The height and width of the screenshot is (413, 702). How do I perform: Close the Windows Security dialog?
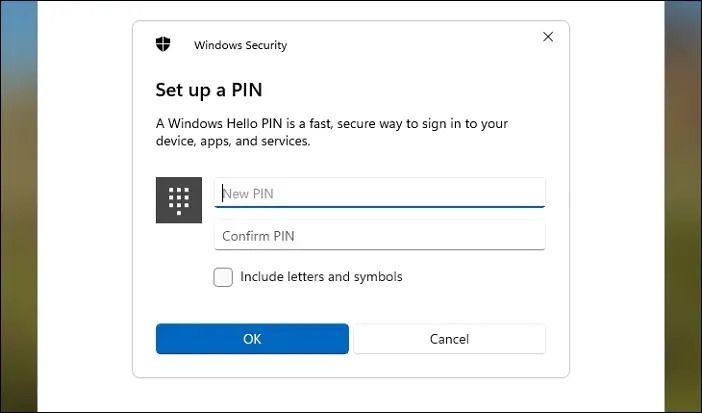point(547,37)
